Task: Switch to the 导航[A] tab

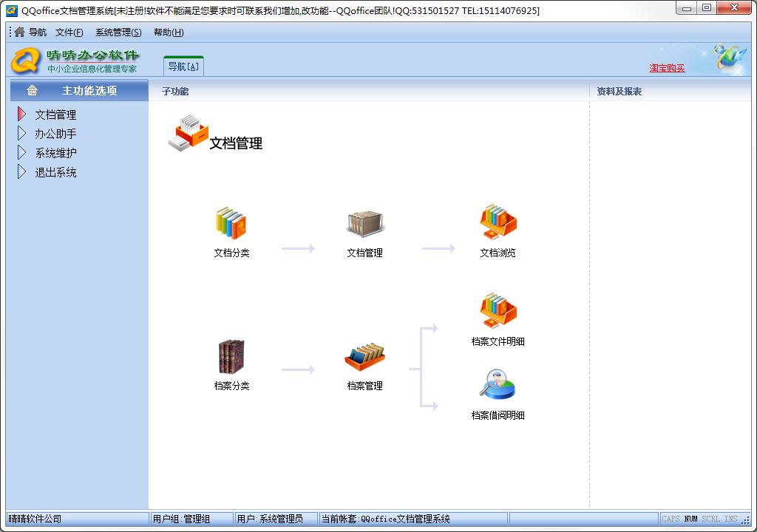Action: click(183, 66)
